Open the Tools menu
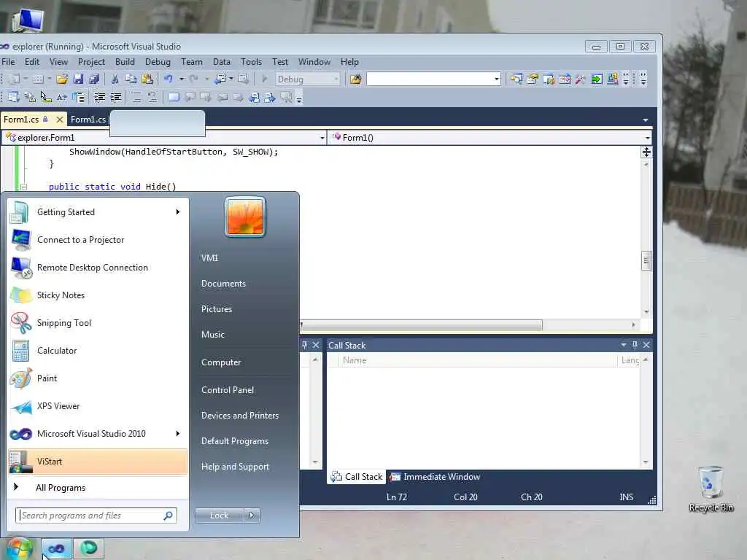This screenshot has width=747, height=560. [251, 62]
